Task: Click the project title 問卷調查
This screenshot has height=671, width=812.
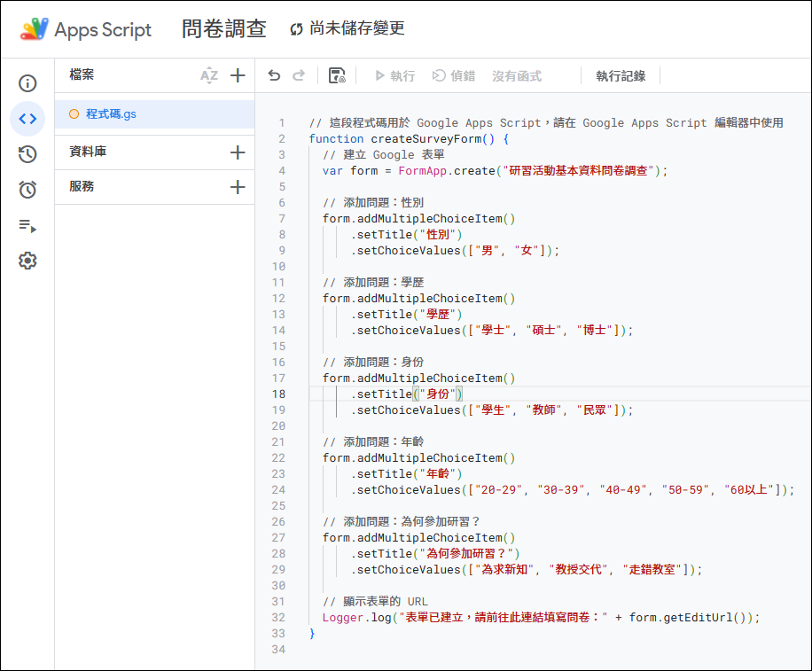Action: (x=223, y=29)
